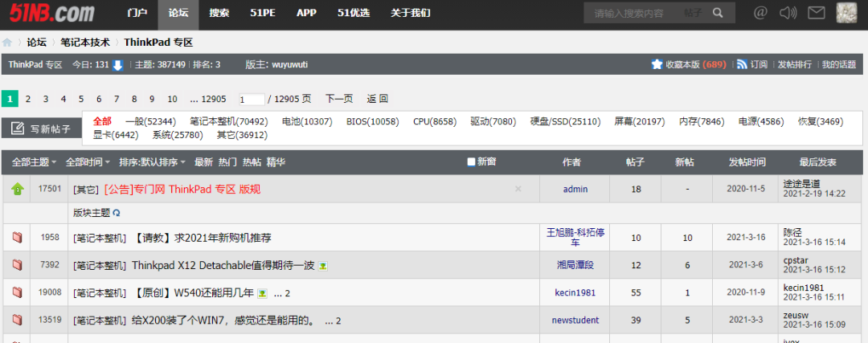Open the 搜索 nav tab
This screenshot has height=343, width=868.
(219, 13)
